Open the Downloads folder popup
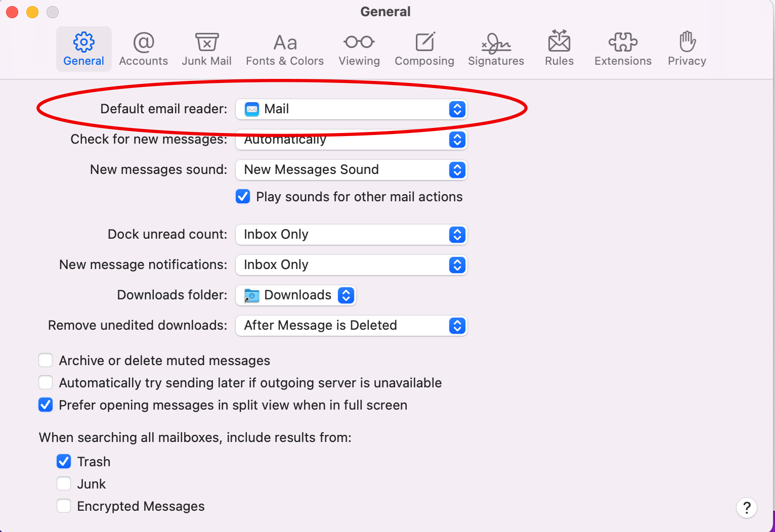 point(296,295)
